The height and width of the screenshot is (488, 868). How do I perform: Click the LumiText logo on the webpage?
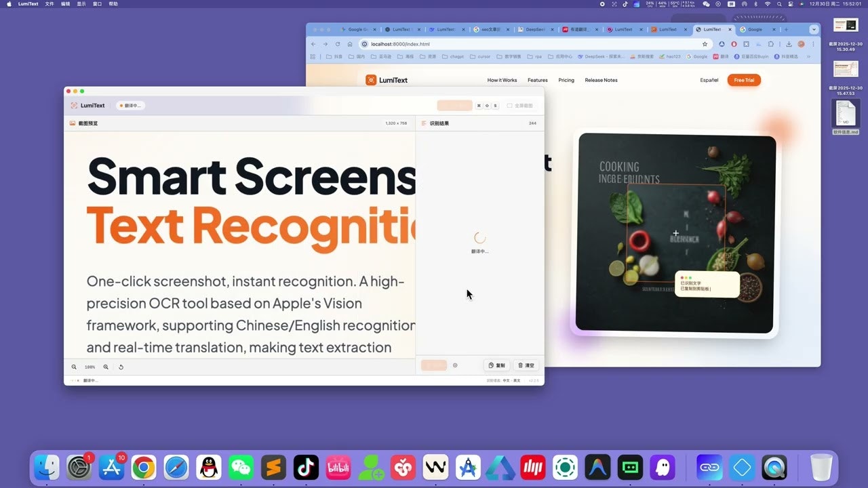click(387, 80)
